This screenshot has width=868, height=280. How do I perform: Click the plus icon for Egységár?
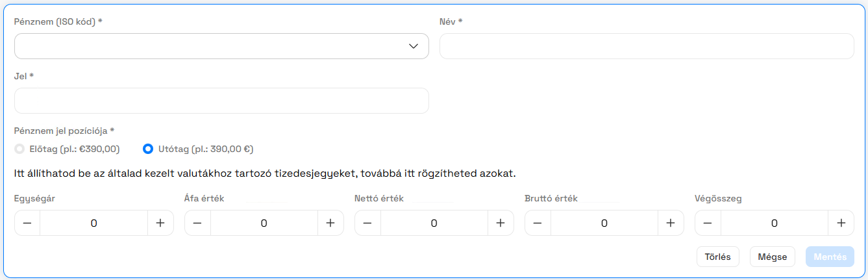click(160, 223)
